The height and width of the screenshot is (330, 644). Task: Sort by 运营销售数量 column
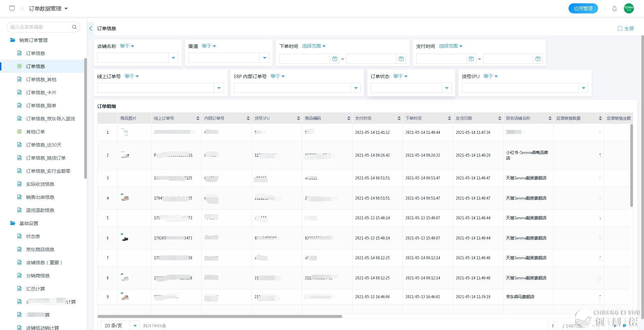[600, 118]
